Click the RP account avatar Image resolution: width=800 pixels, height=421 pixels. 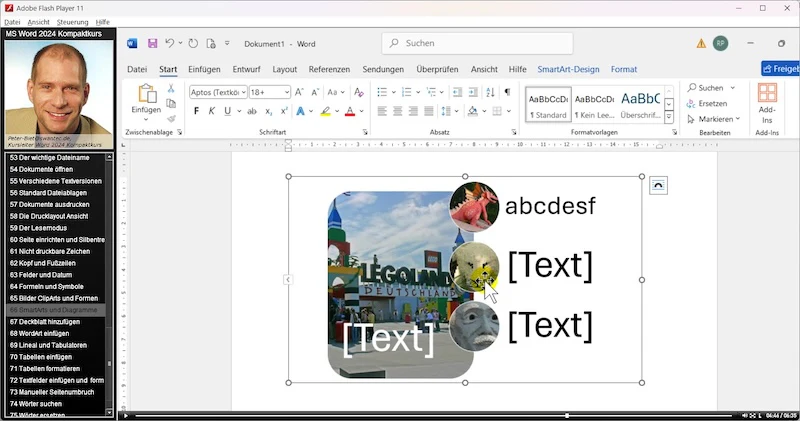tap(720, 43)
